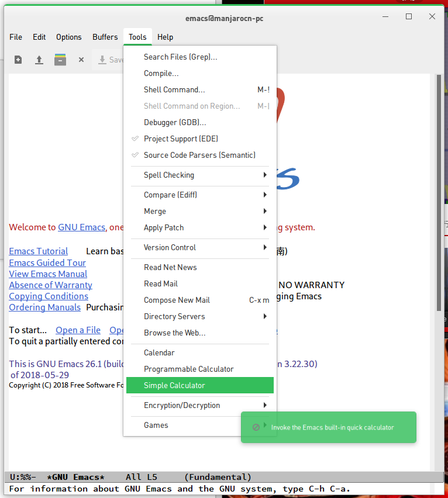Image resolution: width=448 pixels, height=498 pixels.
Task: Expand the Apply Patch submenu
Action: click(200, 228)
